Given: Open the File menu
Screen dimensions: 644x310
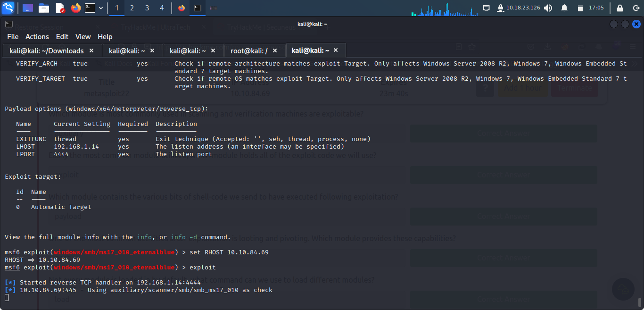Looking at the screenshot, I should pos(13,37).
